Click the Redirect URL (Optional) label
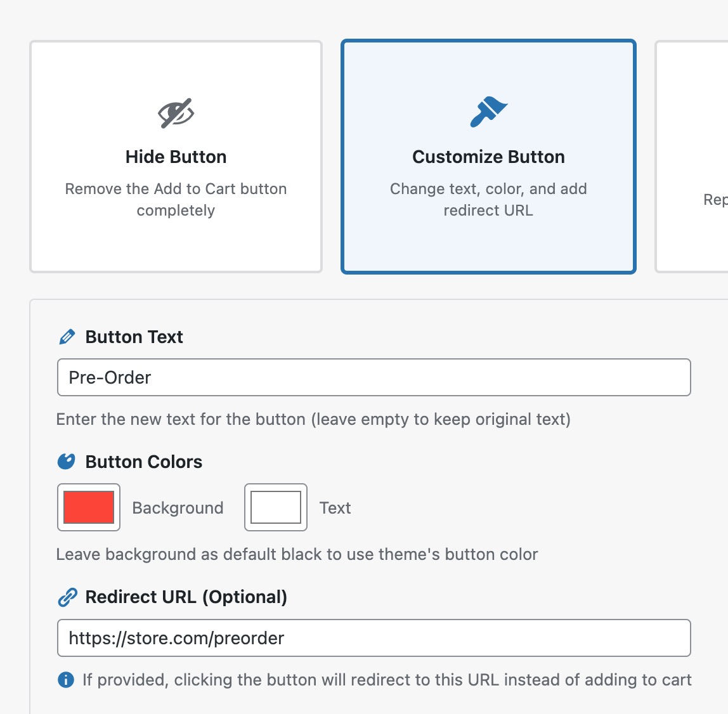Screen dimensions: 728x714 tap(186, 597)
